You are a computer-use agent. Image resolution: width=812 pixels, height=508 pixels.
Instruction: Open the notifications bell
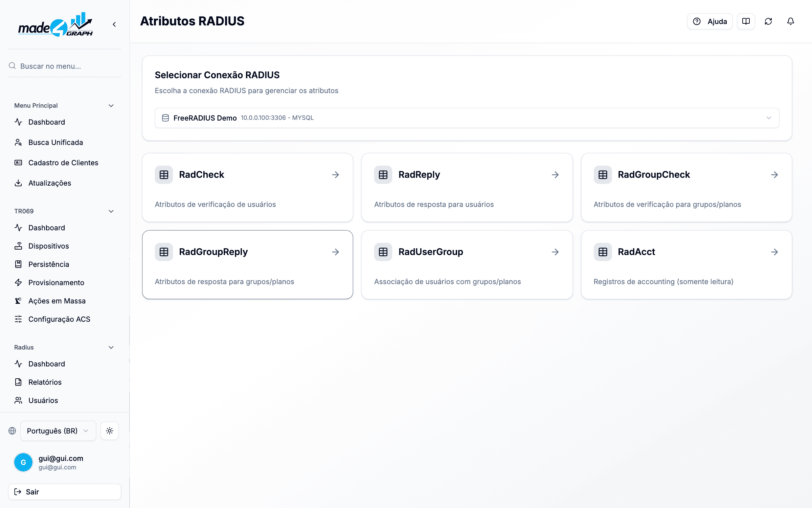[x=790, y=21]
